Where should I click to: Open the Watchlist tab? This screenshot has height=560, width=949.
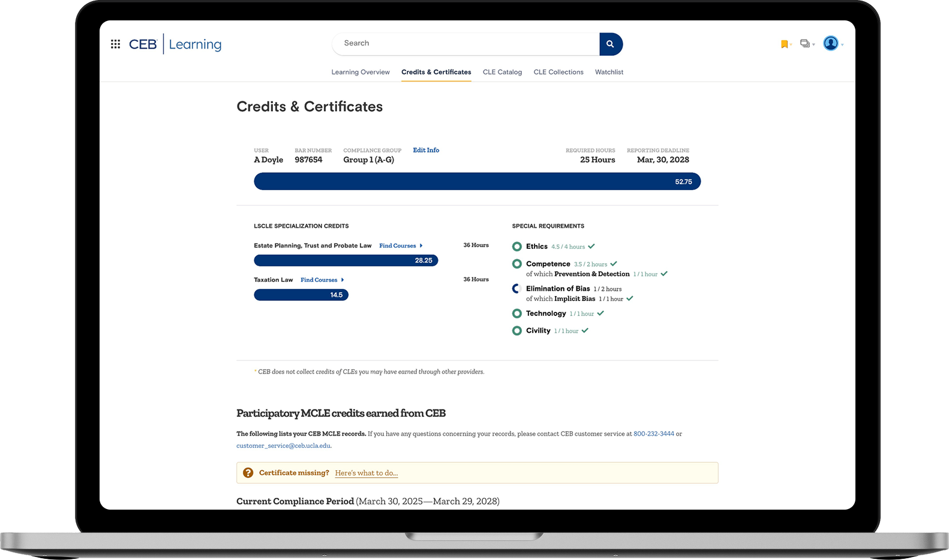point(609,72)
